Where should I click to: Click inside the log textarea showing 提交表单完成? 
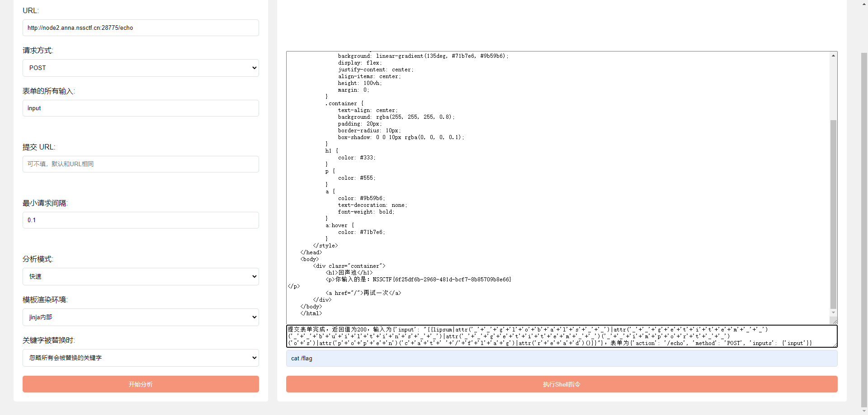point(561,336)
